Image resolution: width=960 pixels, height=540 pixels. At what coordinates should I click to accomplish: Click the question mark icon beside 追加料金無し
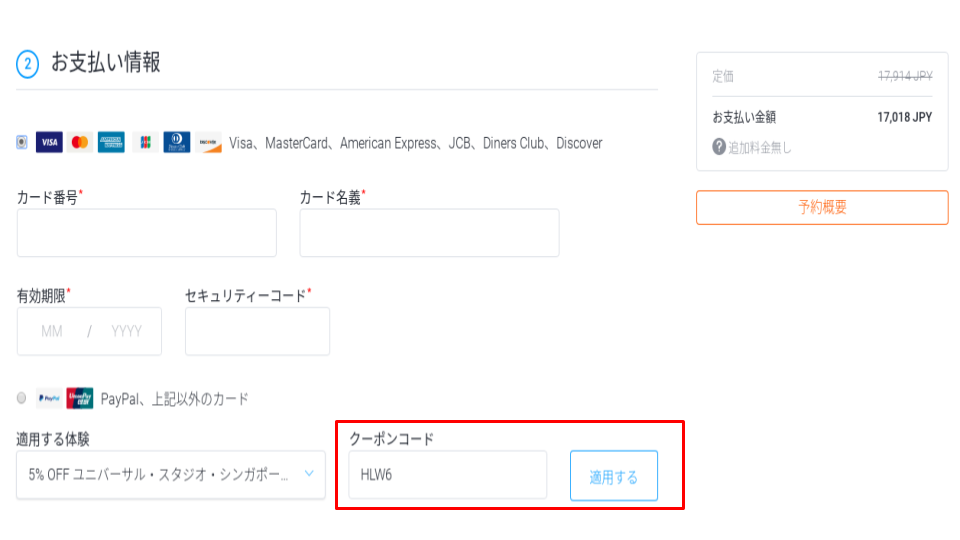pyautogui.click(x=719, y=147)
